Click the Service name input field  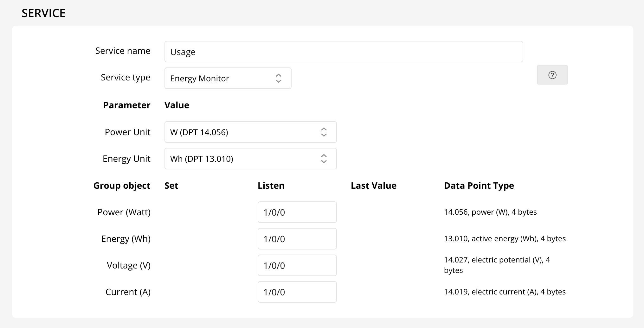click(x=343, y=52)
